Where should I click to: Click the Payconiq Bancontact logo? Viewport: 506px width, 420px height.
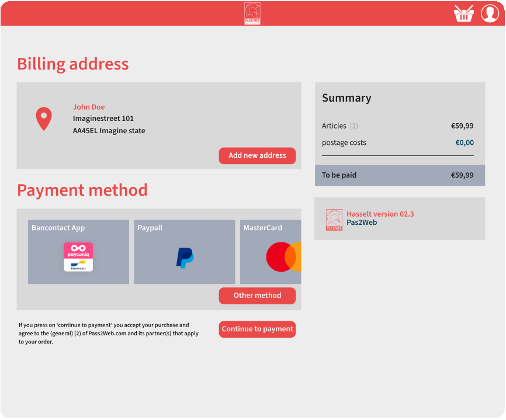(x=78, y=257)
